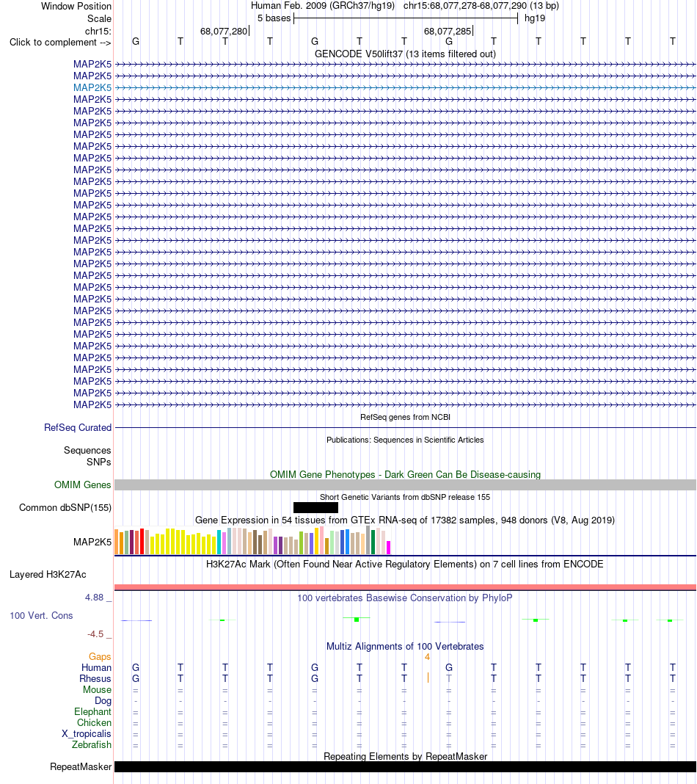This screenshot has width=697, height=784.
Task: Click the Mouse species label
Action: pyautogui.click(x=97, y=689)
